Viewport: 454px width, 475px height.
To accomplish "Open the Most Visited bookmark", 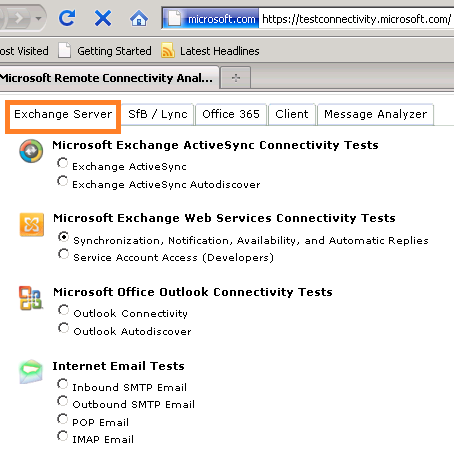I will point(24,51).
